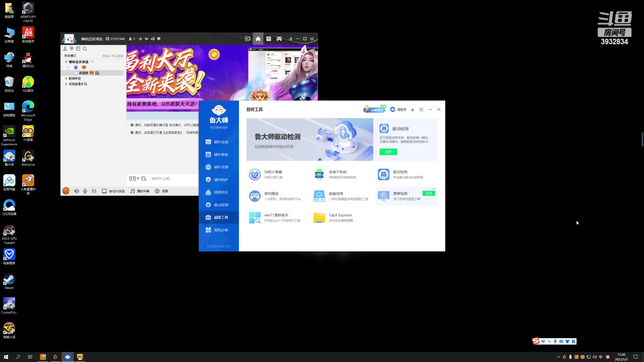The image size is (644, 362).
Task: Open win11更新助手 tool
Action: [274, 218]
